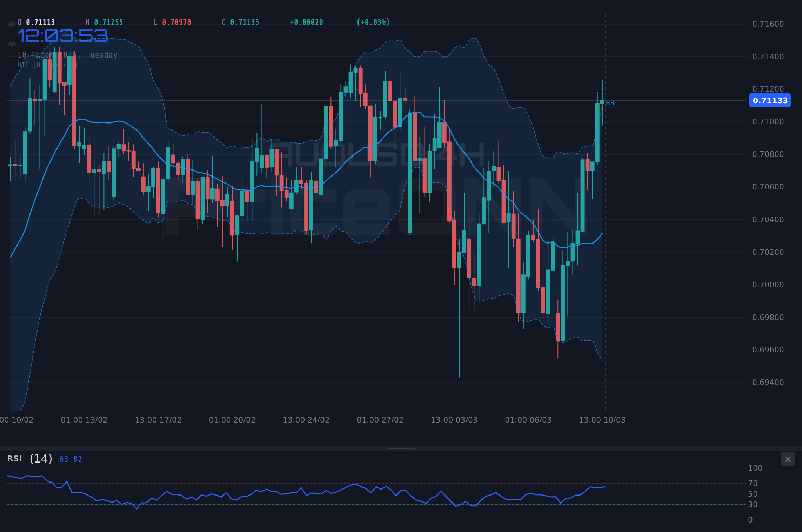Click the 01:00 06/03 time axis label
802x532 pixels.
point(528,420)
